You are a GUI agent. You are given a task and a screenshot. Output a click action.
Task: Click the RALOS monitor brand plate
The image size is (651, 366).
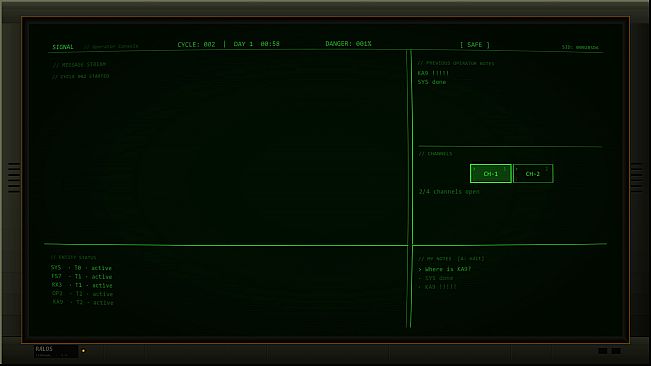tap(56, 351)
